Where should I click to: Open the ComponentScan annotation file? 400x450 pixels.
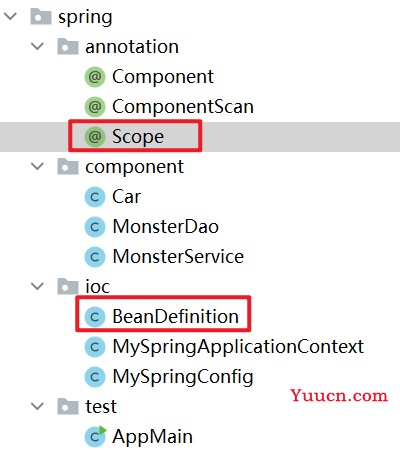coord(183,107)
